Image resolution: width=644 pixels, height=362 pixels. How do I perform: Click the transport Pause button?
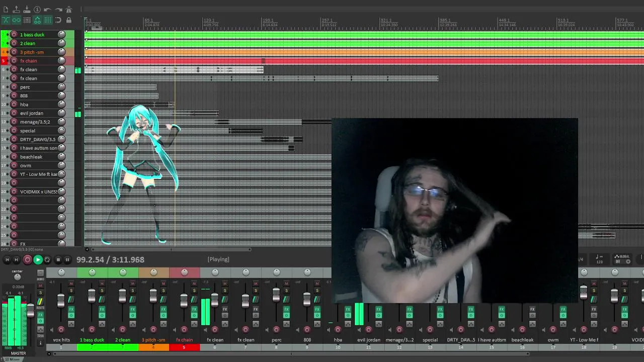67,260
